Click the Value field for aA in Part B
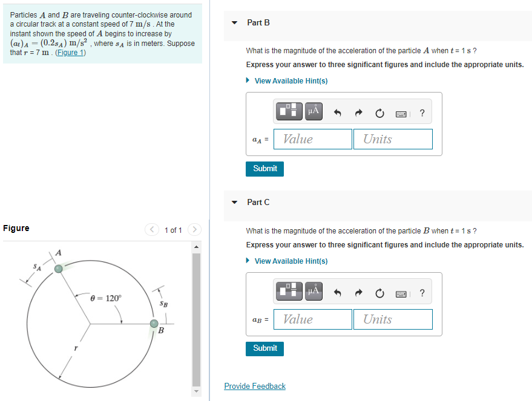The height and width of the screenshot is (401, 532). pos(312,139)
